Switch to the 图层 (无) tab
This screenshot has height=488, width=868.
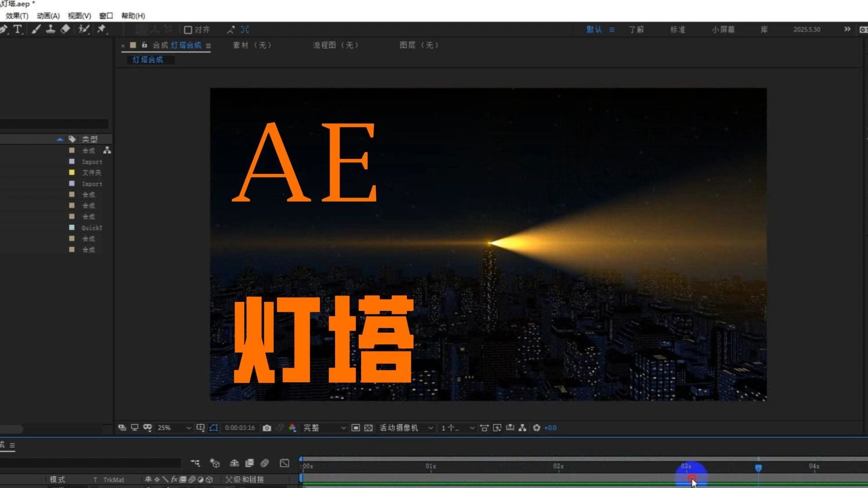pyautogui.click(x=419, y=45)
